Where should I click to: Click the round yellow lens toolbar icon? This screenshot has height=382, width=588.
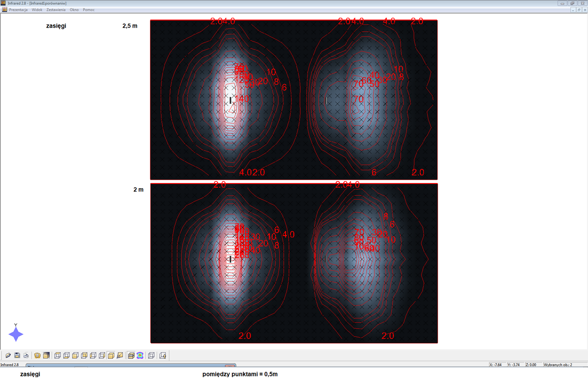click(37, 356)
